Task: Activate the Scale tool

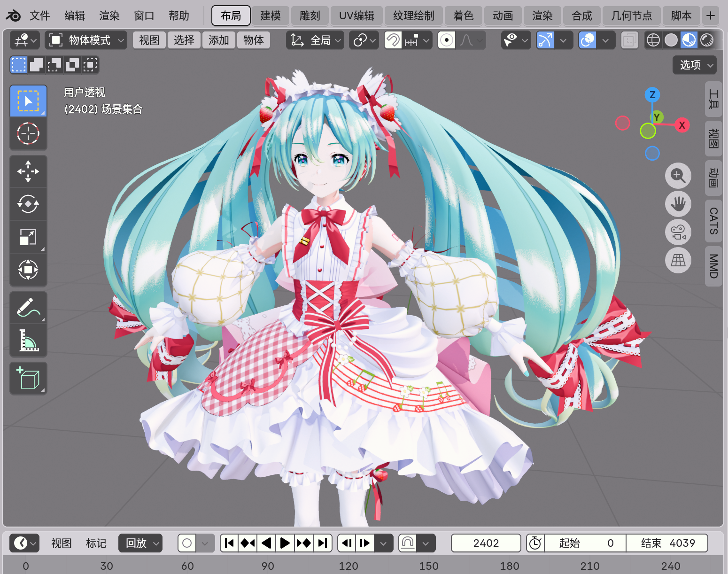Action: click(x=28, y=237)
